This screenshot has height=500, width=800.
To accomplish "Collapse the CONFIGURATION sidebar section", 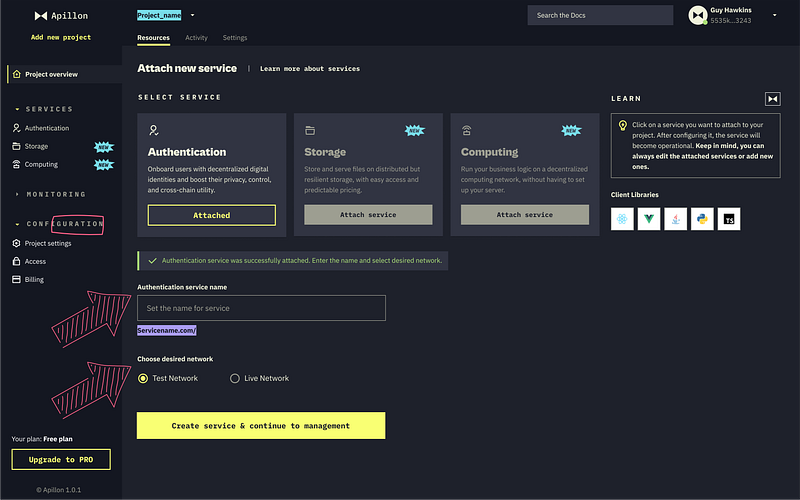I will tap(17, 224).
